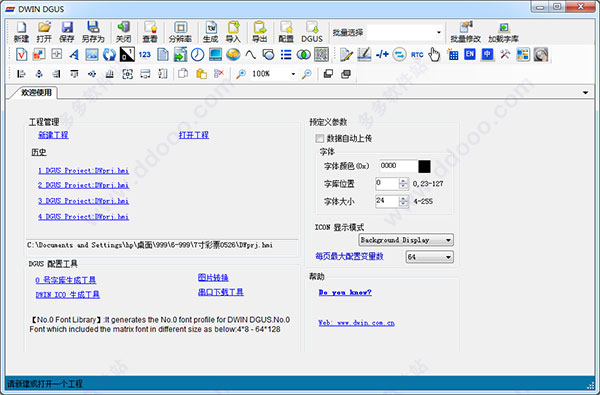The image size is (600, 395).
Task: Open the 100% zoom level dropdown
Action: tap(293, 73)
